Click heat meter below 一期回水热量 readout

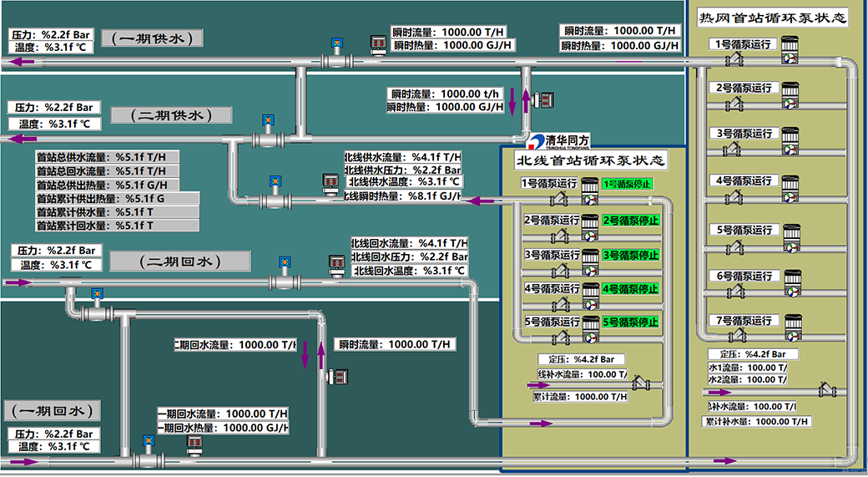click(x=194, y=445)
